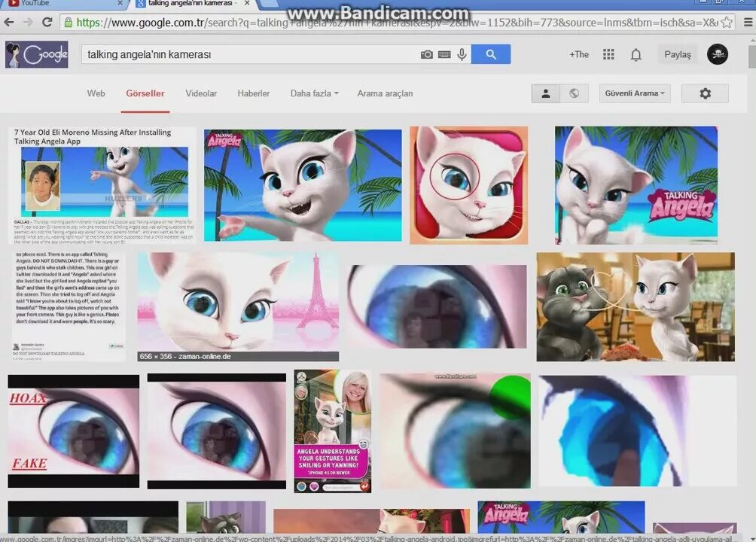This screenshot has width=756, height=542.
Task: Switch to the YouTube browser tab
Action: [x=62, y=4]
